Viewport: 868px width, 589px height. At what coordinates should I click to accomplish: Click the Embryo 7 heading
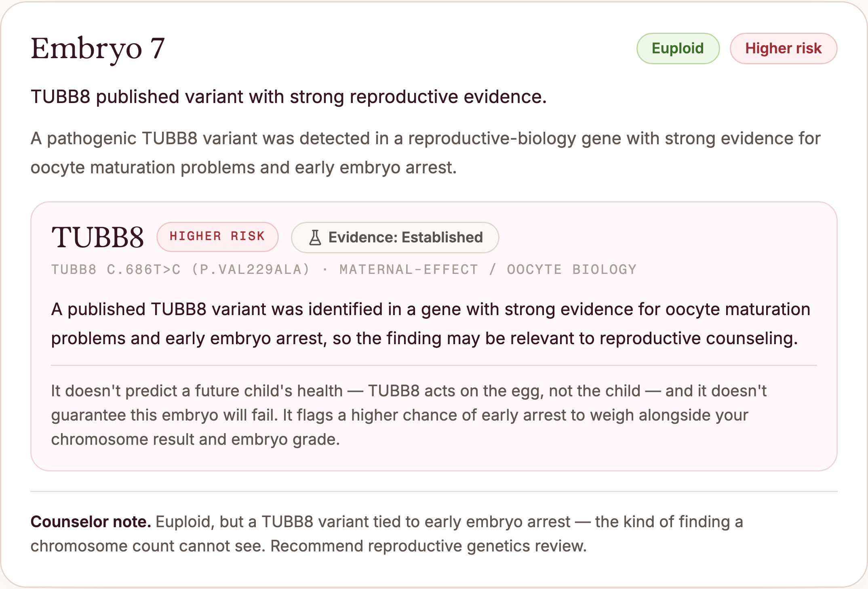(98, 48)
